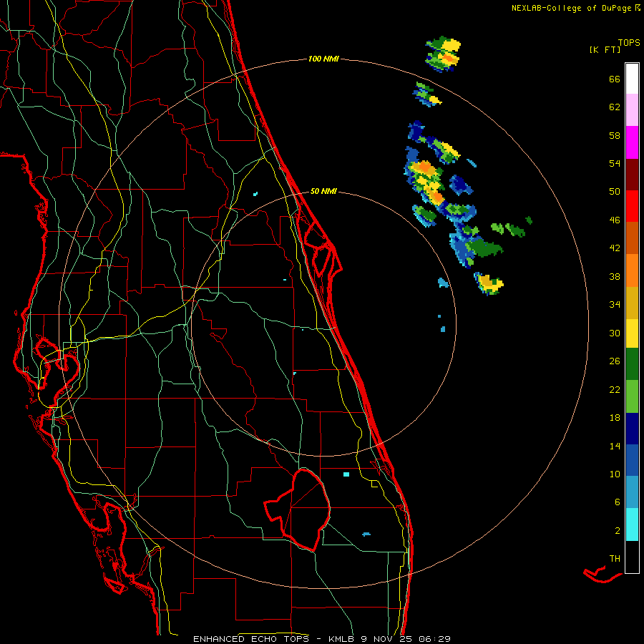Click the legend label 'TH'
The width and height of the screenshot is (644, 644).
tap(615, 559)
